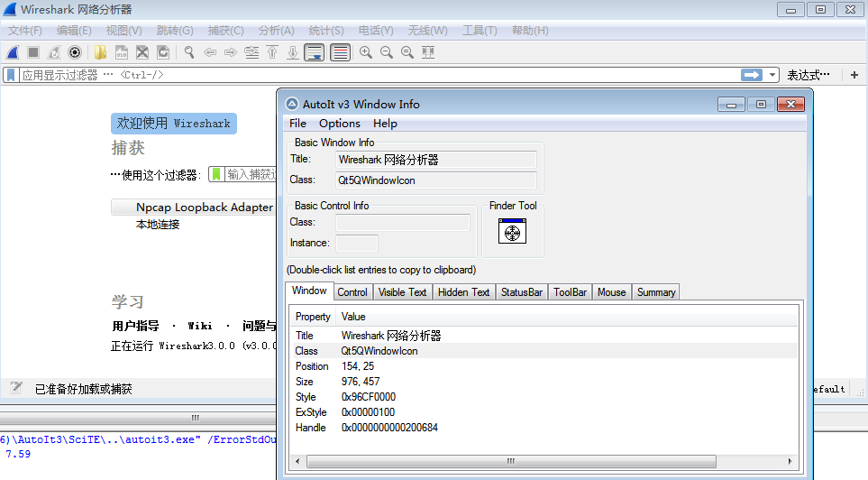Open a capture file with the folder icon
868x480 pixels.
[100, 52]
